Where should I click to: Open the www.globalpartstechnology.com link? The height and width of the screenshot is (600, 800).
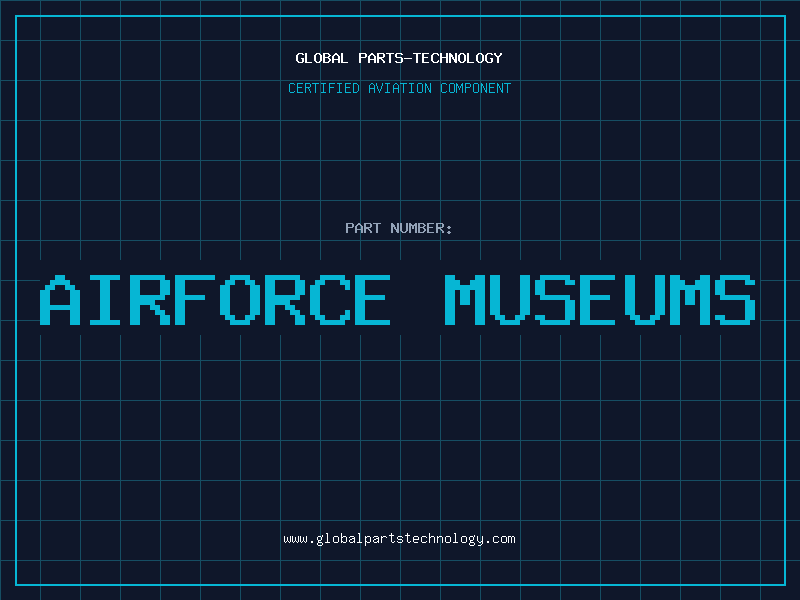399,539
